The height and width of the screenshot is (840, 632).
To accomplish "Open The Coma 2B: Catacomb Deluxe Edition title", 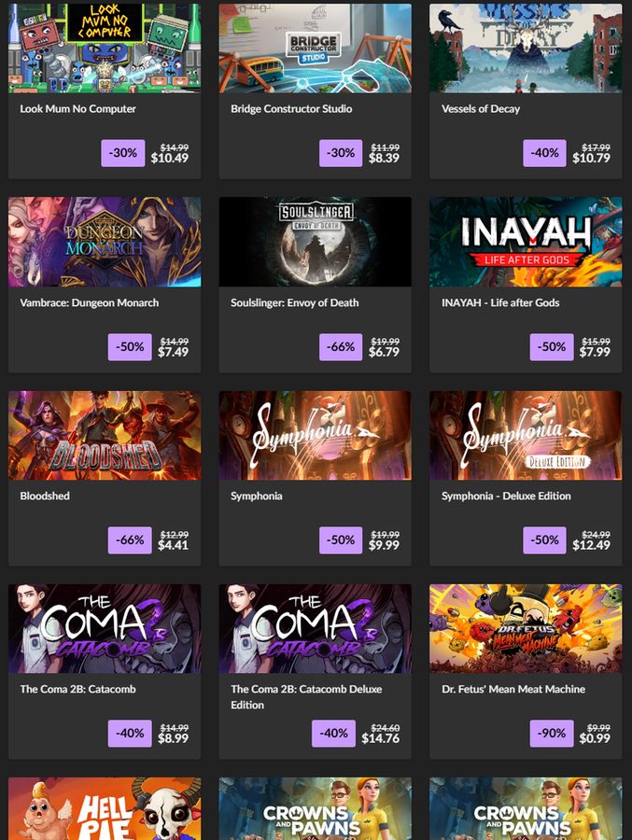I will 306,697.
